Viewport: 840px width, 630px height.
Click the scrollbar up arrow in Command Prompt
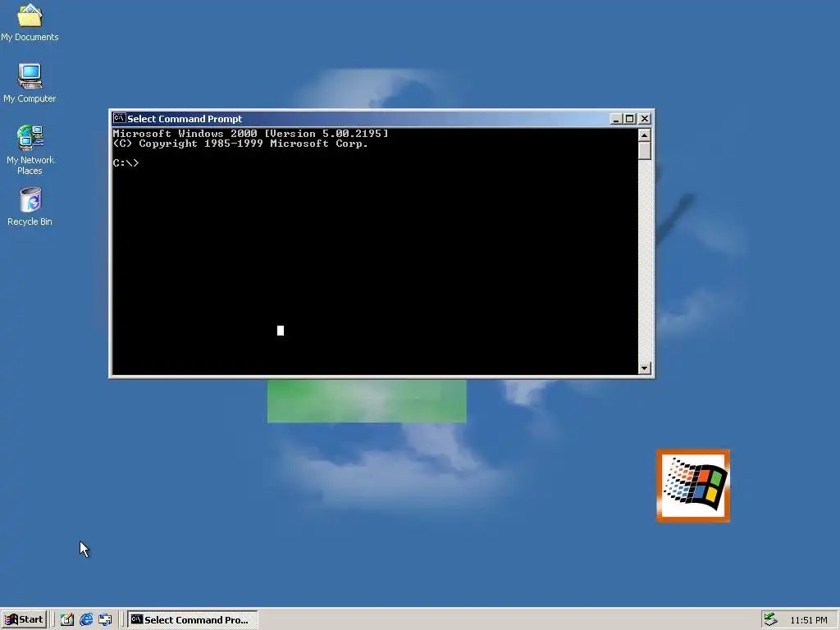click(x=645, y=135)
